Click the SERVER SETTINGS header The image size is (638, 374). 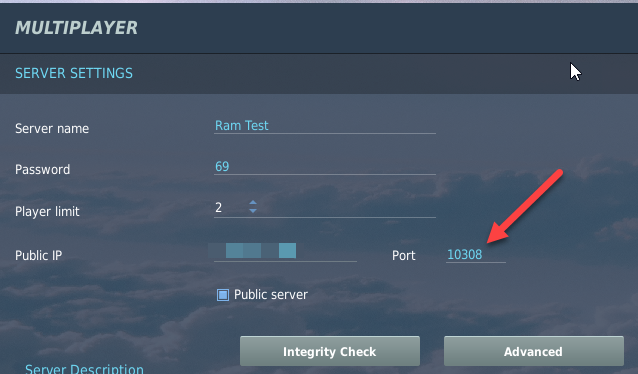[x=74, y=73]
